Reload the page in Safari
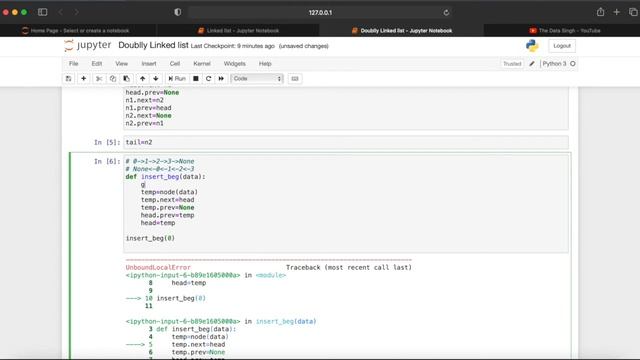Screen dimensions: 640x360 click(446, 13)
